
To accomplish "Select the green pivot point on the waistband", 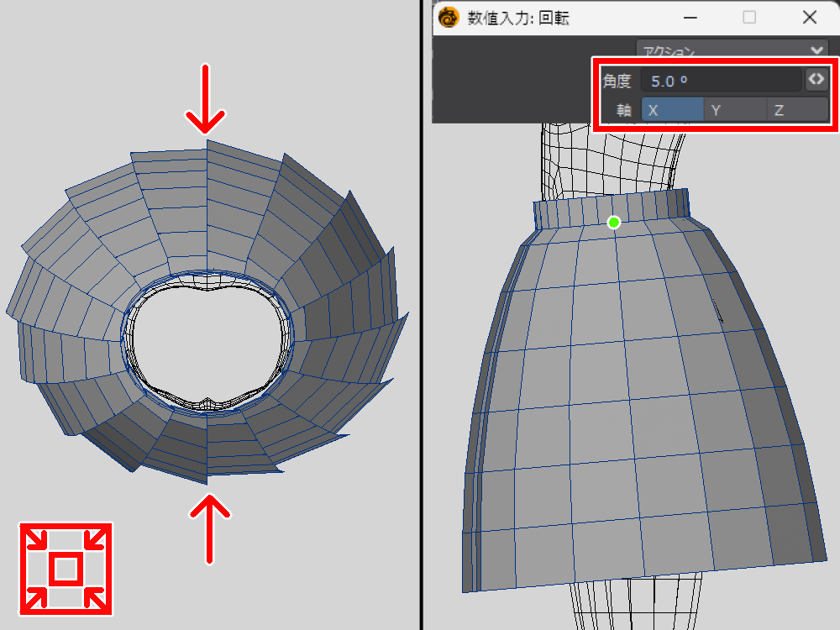I will (x=614, y=222).
